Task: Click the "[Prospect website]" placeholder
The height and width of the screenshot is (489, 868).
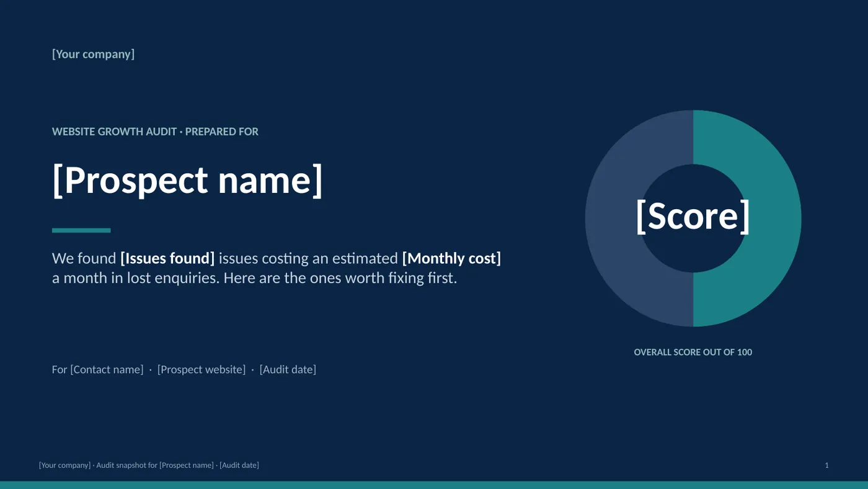Action: 201,370
